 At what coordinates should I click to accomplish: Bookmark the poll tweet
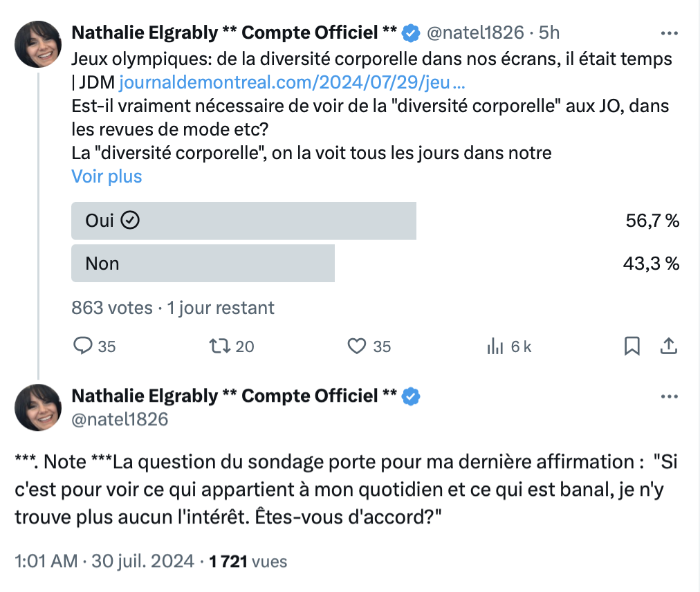[632, 346]
